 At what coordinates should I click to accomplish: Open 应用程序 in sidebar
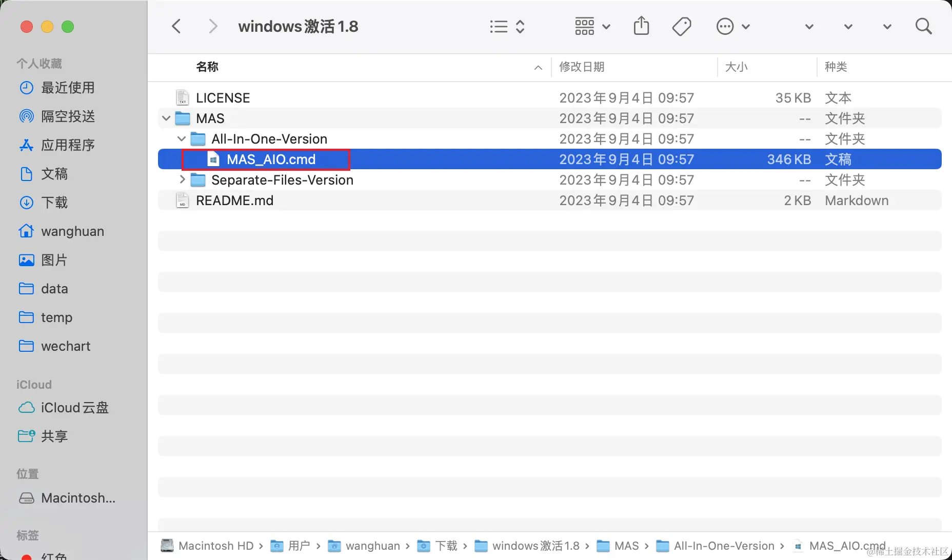coord(68,145)
